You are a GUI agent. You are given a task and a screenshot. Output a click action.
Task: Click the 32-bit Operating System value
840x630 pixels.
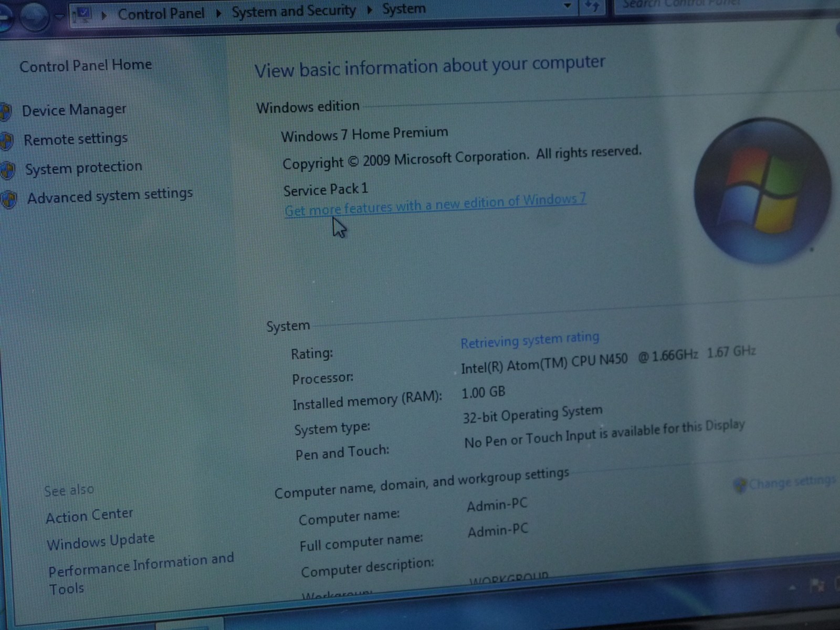pos(532,414)
